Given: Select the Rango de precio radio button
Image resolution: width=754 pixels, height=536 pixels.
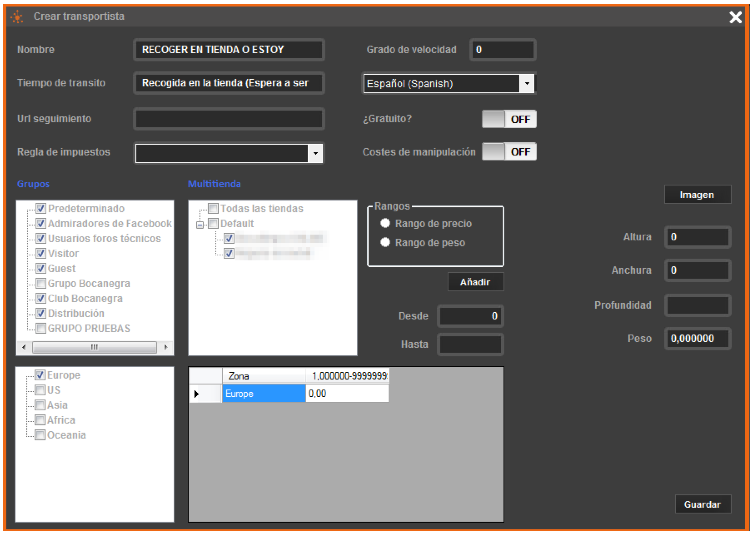Looking at the screenshot, I should point(385,224).
